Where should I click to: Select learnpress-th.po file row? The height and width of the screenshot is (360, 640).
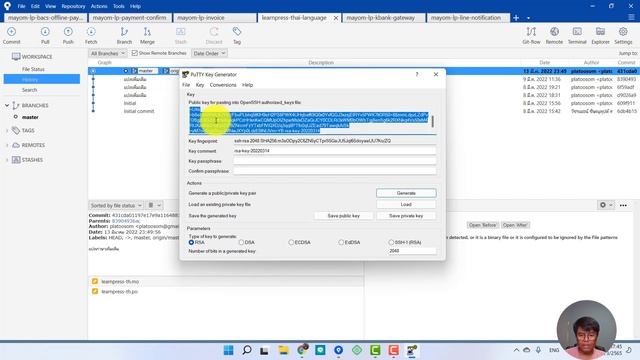pos(225,291)
